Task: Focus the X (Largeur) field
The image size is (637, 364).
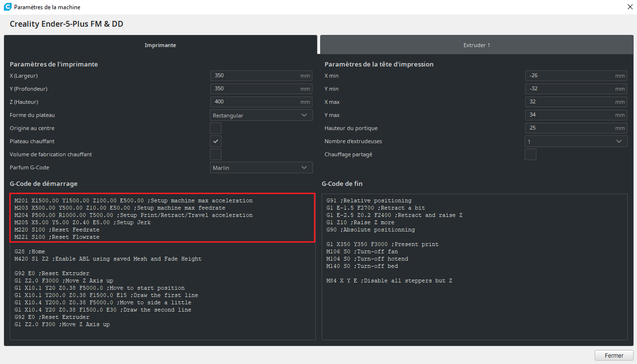Action: coord(261,76)
